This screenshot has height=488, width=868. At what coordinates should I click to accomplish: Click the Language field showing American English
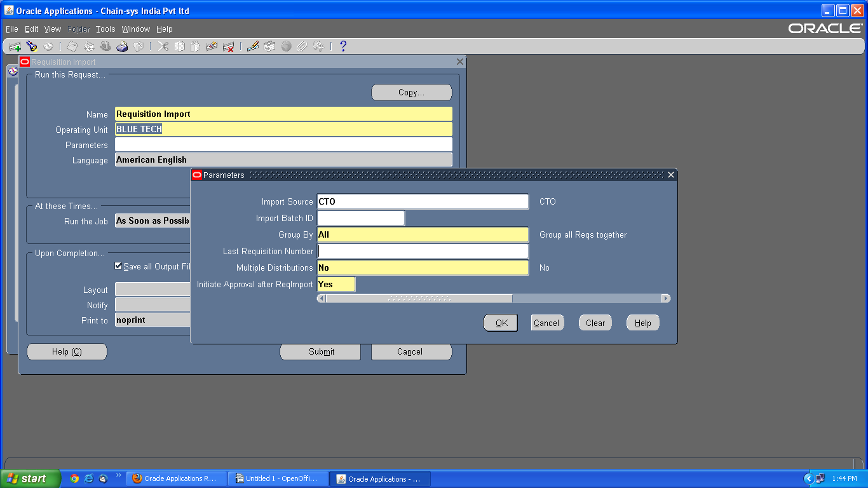(283, 159)
